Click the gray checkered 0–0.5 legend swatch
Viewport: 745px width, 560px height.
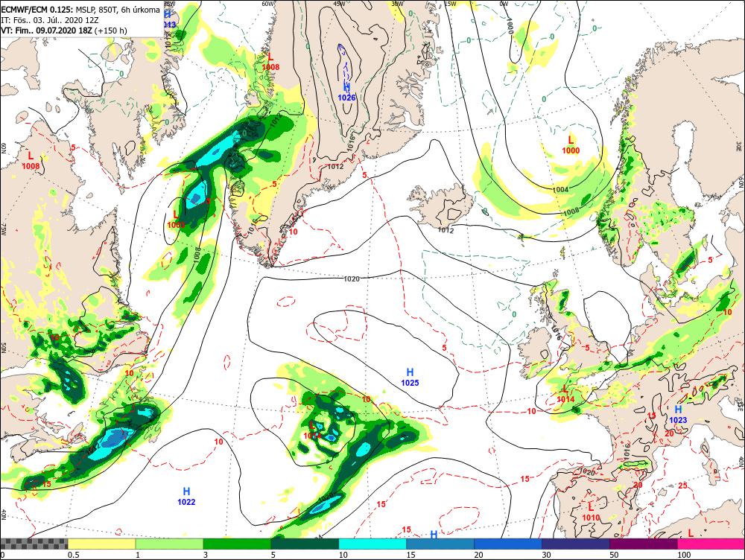pyautogui.click(x=34, y=544)
